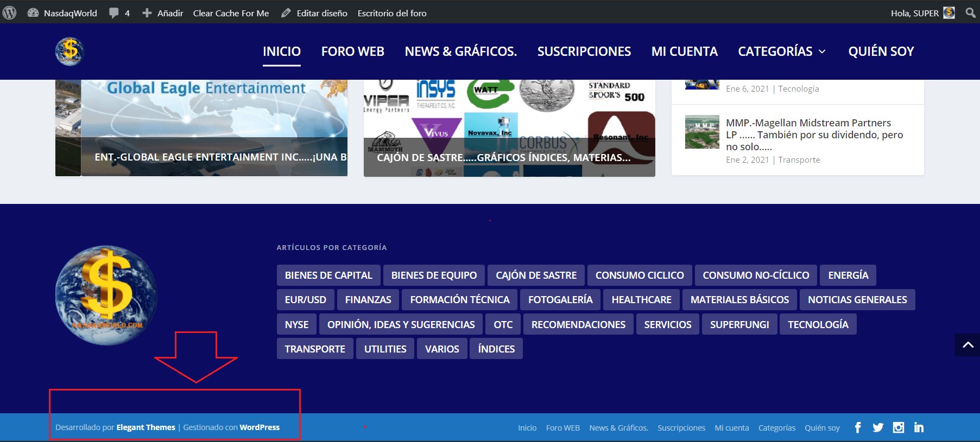Image resolution: width=980 pixels, height=442 pixels.
Task: Select CONSUMO CICLICO tag
Action: 640,276
